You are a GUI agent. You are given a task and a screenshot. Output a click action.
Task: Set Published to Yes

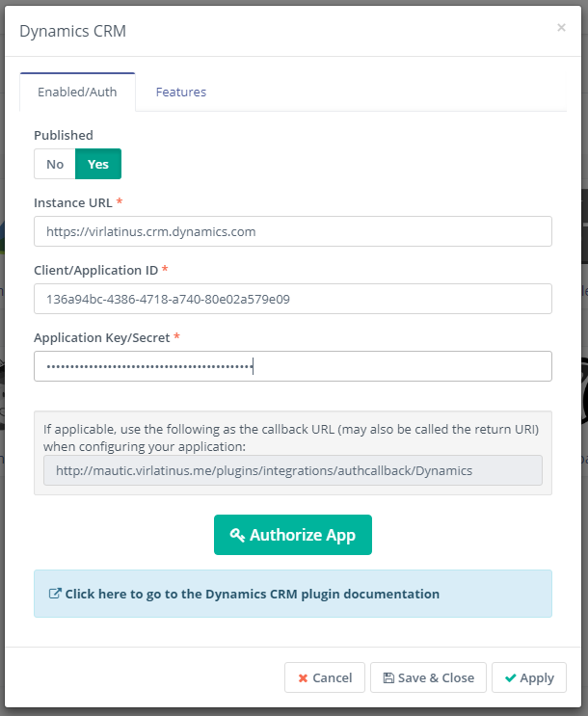tap(98, 164)
